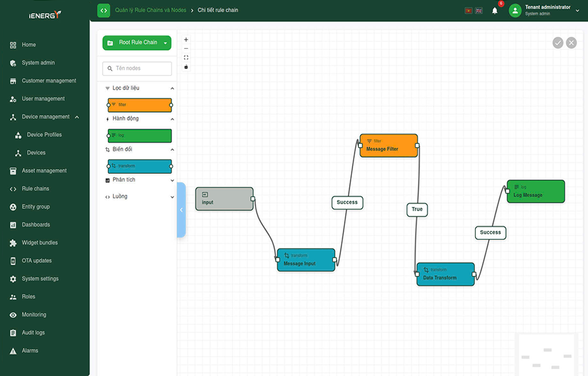
Task: Click the Tên nodes search field
Action: tap(137, 68)
